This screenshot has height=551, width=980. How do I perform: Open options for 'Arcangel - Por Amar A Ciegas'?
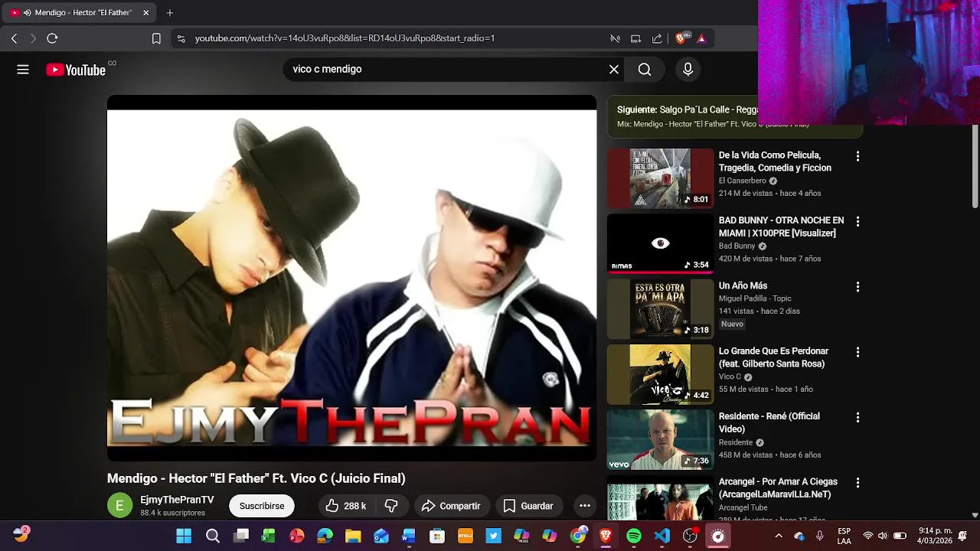(857, 483)
